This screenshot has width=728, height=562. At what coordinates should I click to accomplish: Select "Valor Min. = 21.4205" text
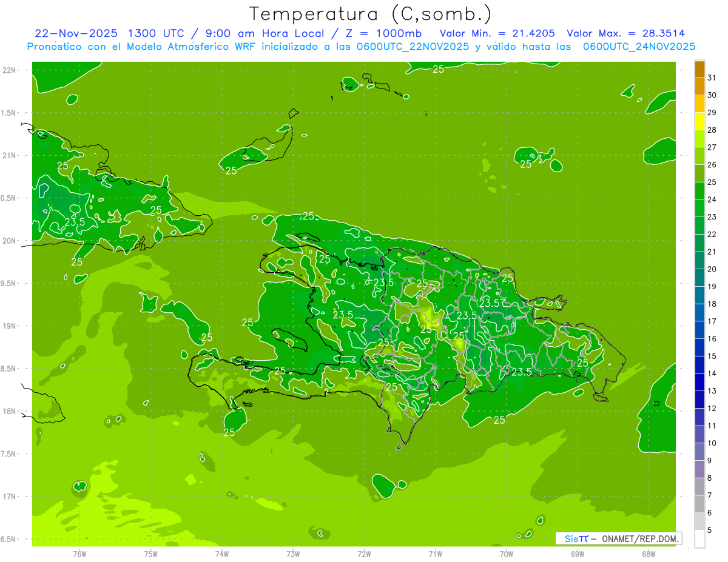496,33
